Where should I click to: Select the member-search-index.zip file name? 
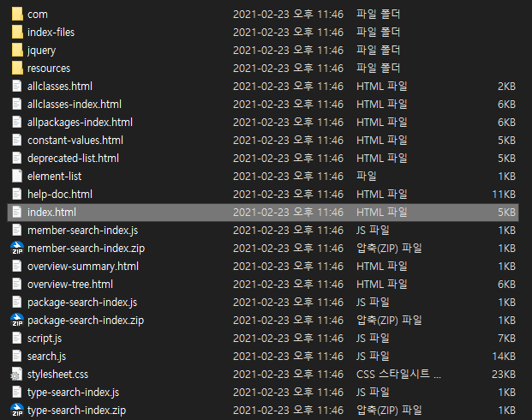click(x=87, y=249)
